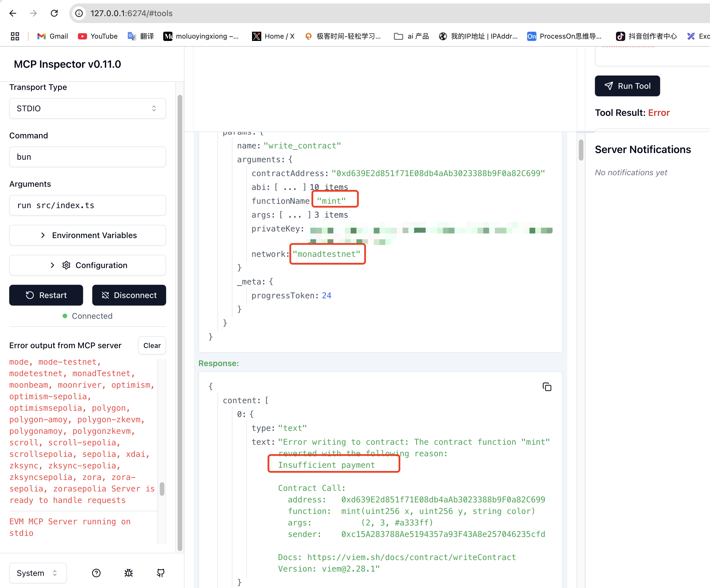Expand the Environment Variables section

[x=88, y=235]
